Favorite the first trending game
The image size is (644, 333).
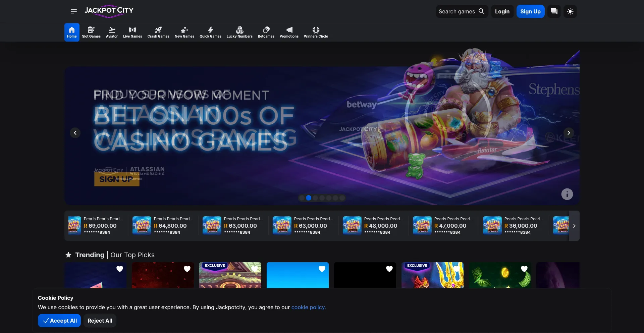point(120,269)
